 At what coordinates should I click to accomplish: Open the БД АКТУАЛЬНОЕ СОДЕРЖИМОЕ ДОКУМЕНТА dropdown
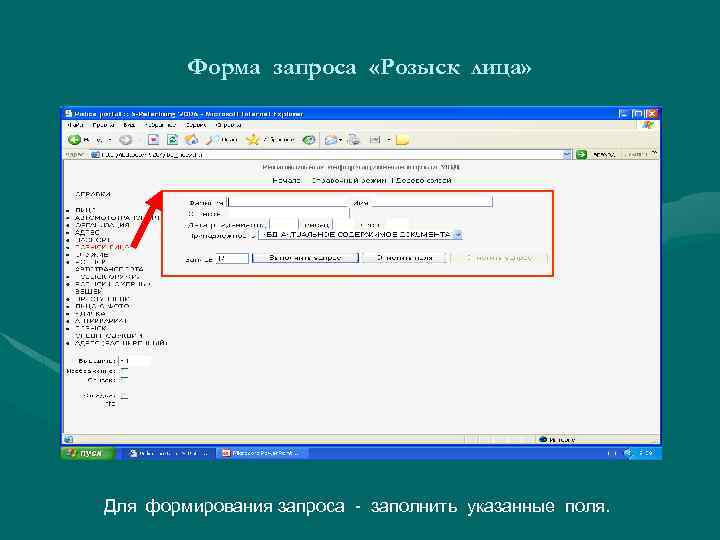click(457, 235)
